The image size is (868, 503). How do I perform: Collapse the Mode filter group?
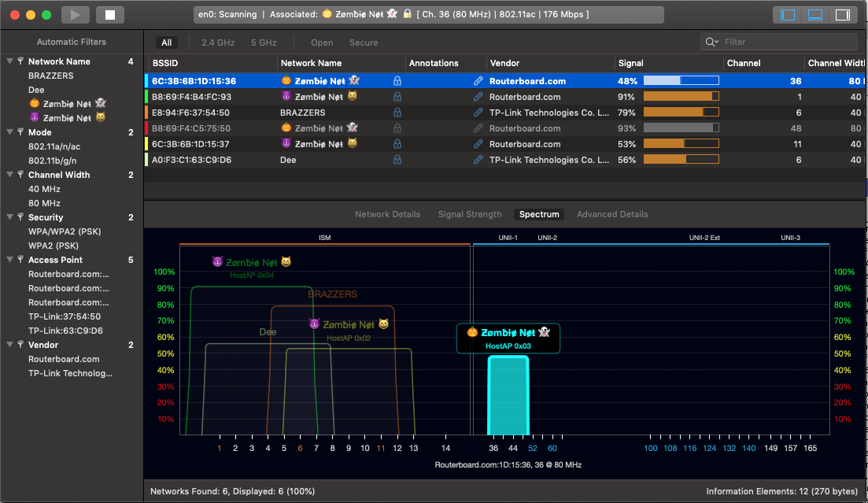coord(9,132)
